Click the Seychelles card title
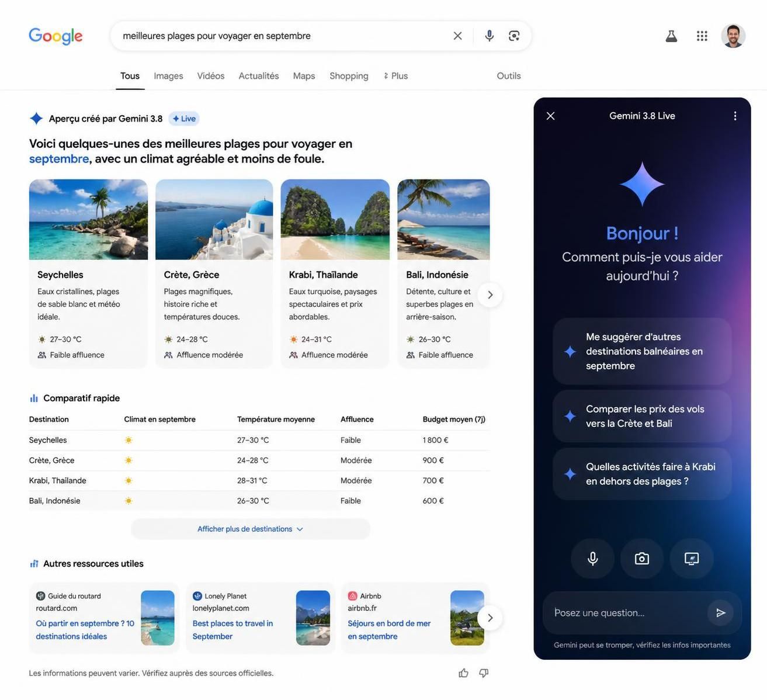 [x=60, y=275]
